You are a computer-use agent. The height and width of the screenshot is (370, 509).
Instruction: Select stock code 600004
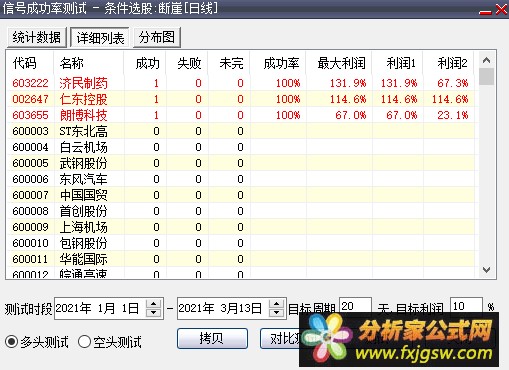(30, 147)
